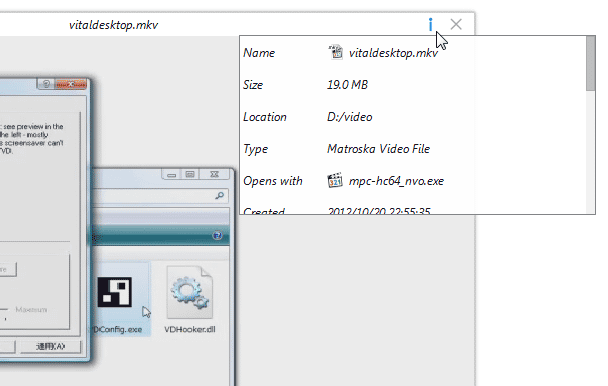This screenshot has height=386, width=608.
Task: Click the explorer window's maximize button in the video
Action: 190,174
